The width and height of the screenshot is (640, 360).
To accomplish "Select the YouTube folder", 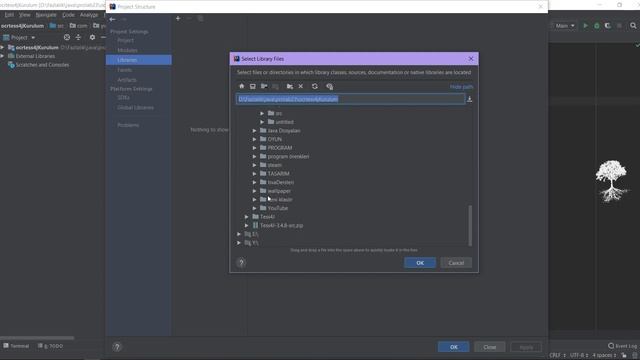I will [x=278, y=208].
